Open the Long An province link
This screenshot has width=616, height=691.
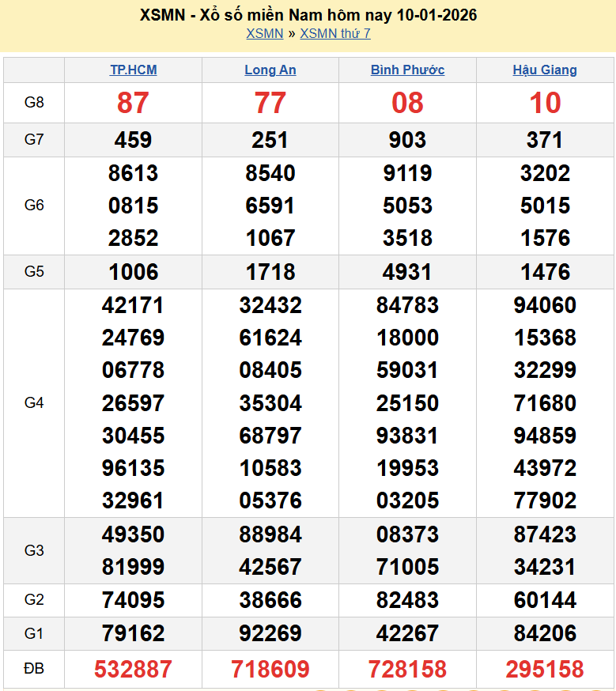point(270,70)
